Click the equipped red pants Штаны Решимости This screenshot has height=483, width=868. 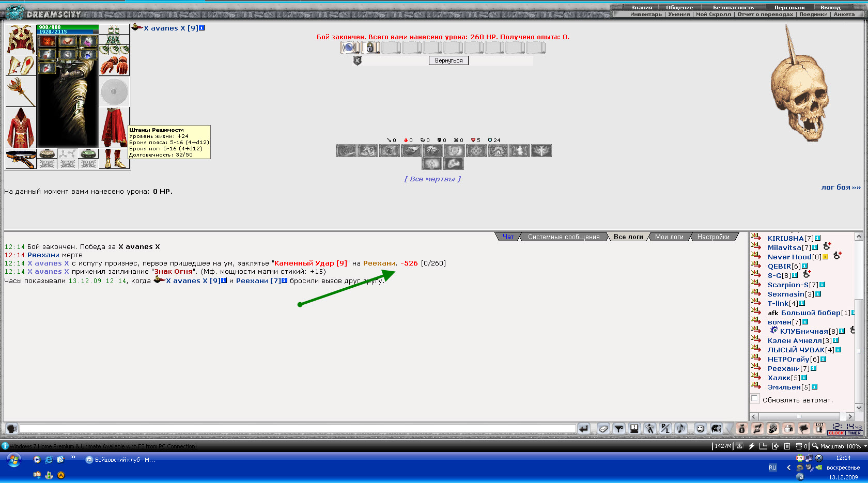click(114, 128)
